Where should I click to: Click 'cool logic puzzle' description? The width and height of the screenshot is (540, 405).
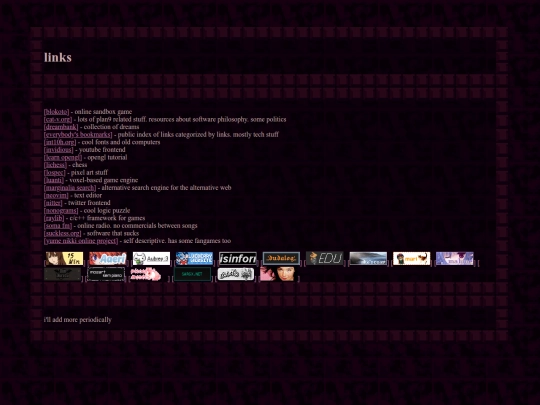(107, 210)
